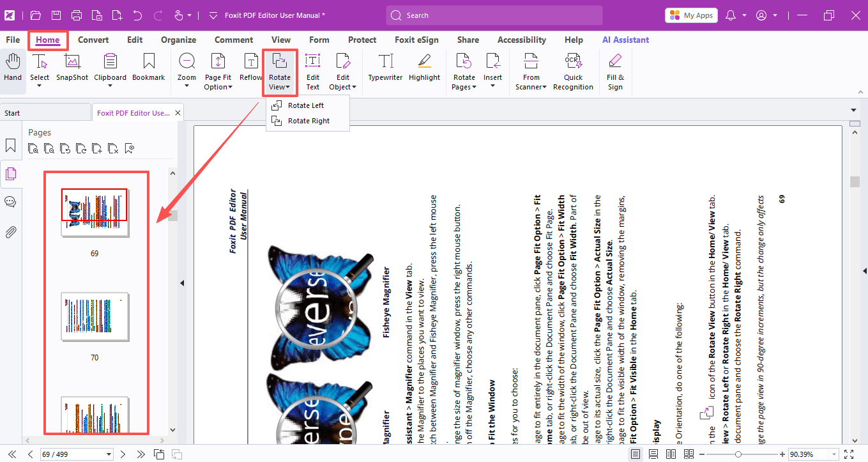The width and height of the screenshot is (868, 462).
Task: Click zoom in plus button
Action: click(782, 454)
